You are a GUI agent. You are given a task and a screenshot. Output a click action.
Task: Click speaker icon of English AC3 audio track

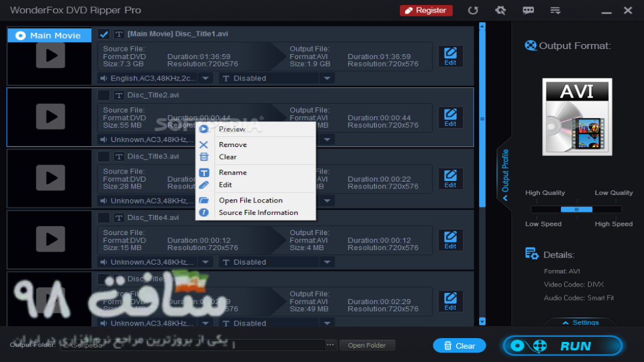coord(104,78)
